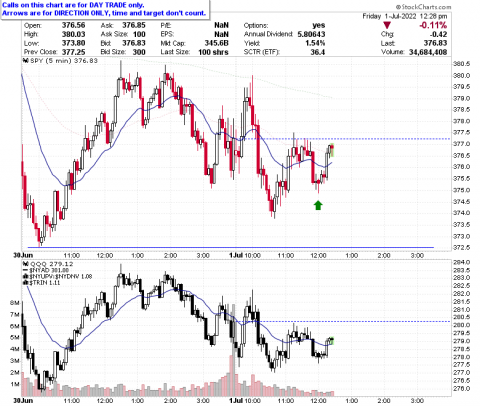Image resolution: width=480 pixels, height=406 pixels.
Task: Click the 375.0 price label on SPY axis
Action: (x=462, y=190)
